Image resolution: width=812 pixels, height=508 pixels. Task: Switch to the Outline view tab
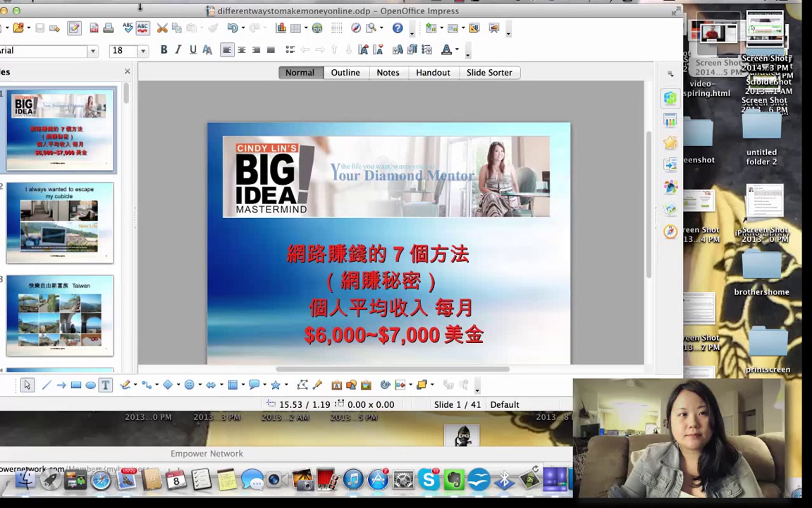pyautogui.click(x=345, y=72)
